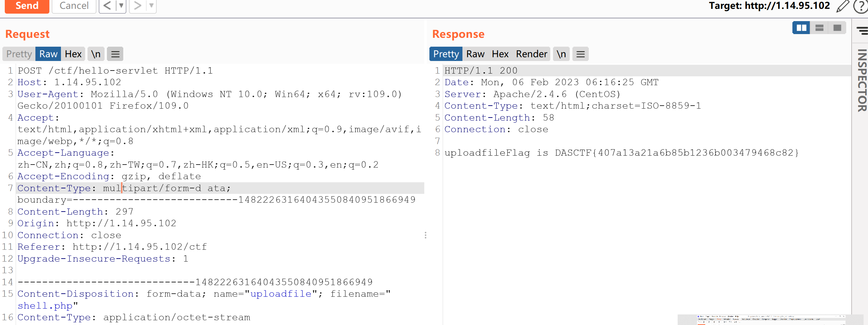Screen dimensions: 868x325
Task: Click the Request panel heading
Action: click(27, 34)
